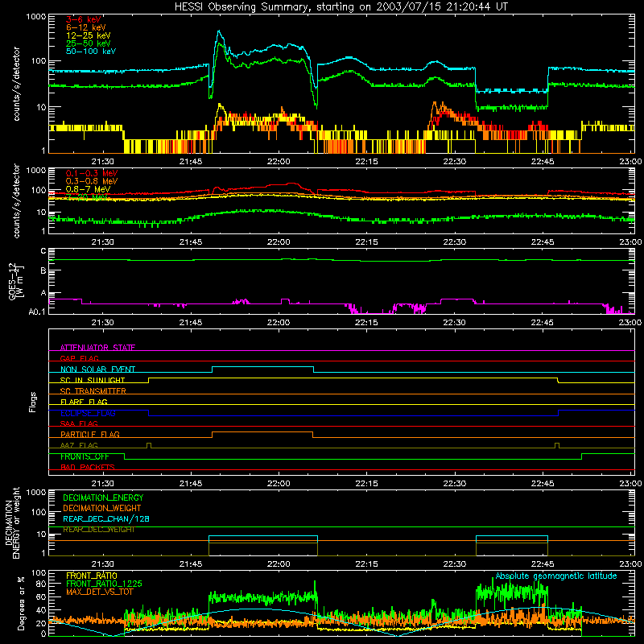Viewport: 644px width, 644px height.
Task: Click the 21:45 tick under the GOES panel
Action: pyautogui.click(x=191, y=323)
